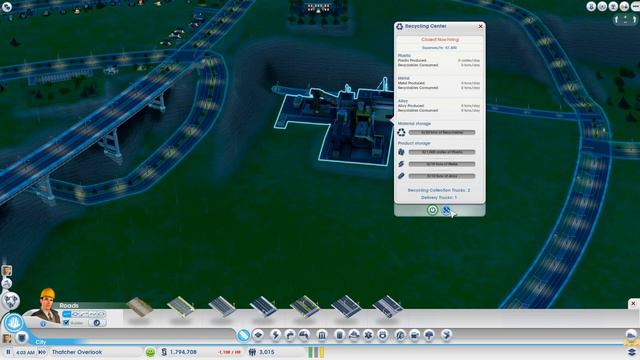
Task: Choose the streetcar avenue thumbnail
Action: click(x=388, y=307)
